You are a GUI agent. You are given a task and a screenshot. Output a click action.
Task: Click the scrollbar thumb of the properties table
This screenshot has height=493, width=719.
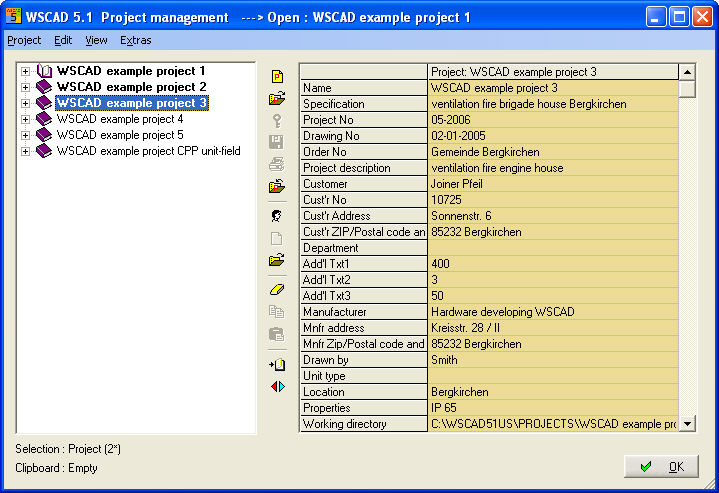(687, 89)
